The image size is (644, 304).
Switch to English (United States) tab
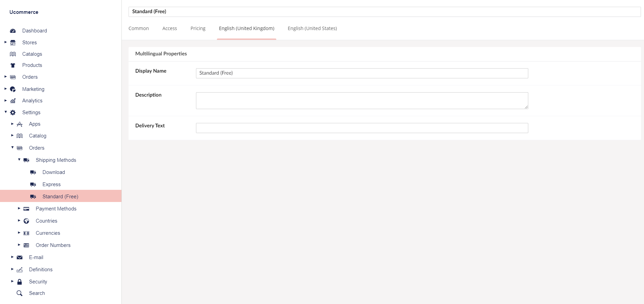click(312, 28)
